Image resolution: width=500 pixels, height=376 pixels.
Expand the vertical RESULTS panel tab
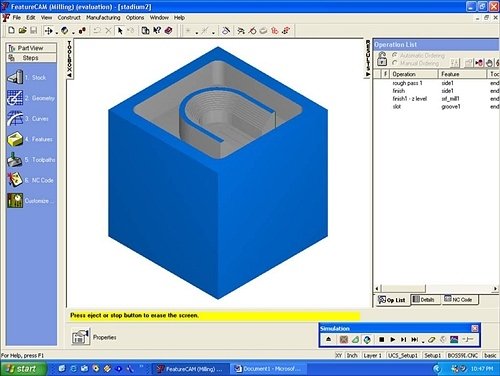[x=368, y=59]
